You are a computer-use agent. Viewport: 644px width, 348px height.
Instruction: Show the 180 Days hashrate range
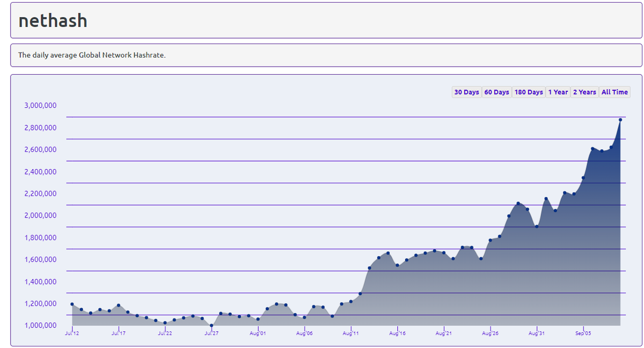(x=529, y=92)
